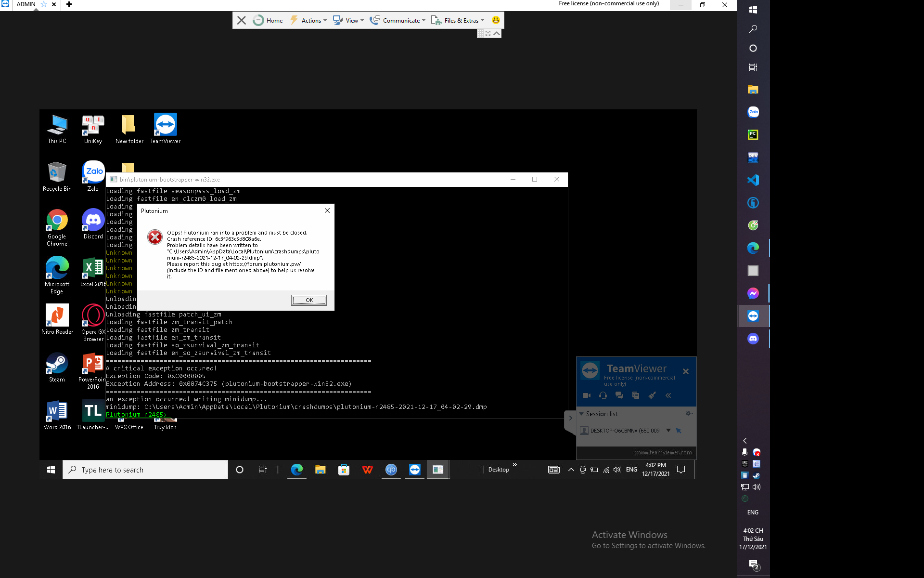Click headset voice icon in TeamViewer panel

pyautogui.click(x=603, y=395)
